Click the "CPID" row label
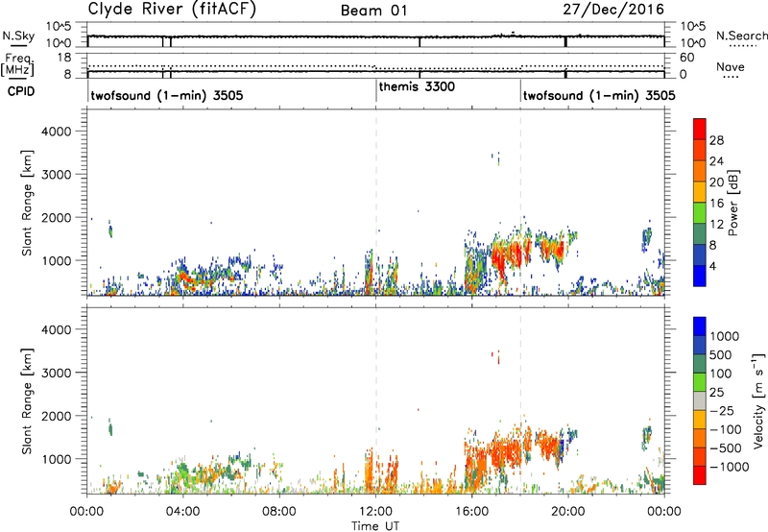Screen dimensions: 768x532 21,91
